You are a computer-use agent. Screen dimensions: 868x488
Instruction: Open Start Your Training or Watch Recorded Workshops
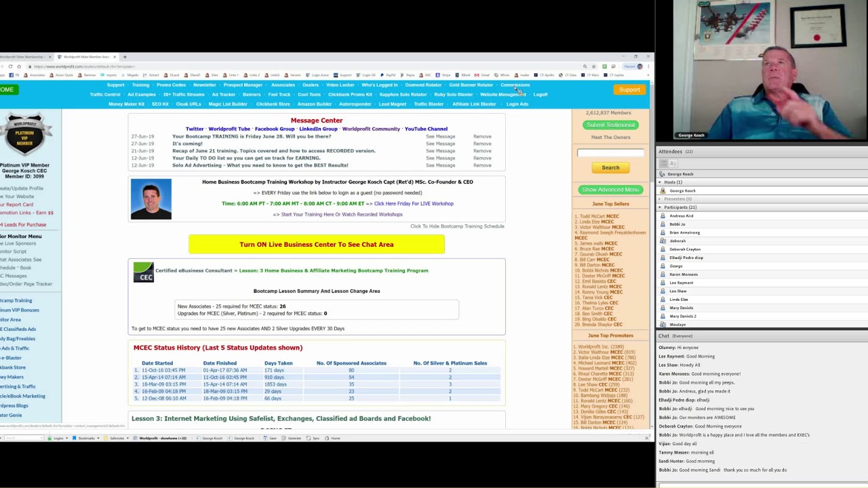click(x=342, y=214)
